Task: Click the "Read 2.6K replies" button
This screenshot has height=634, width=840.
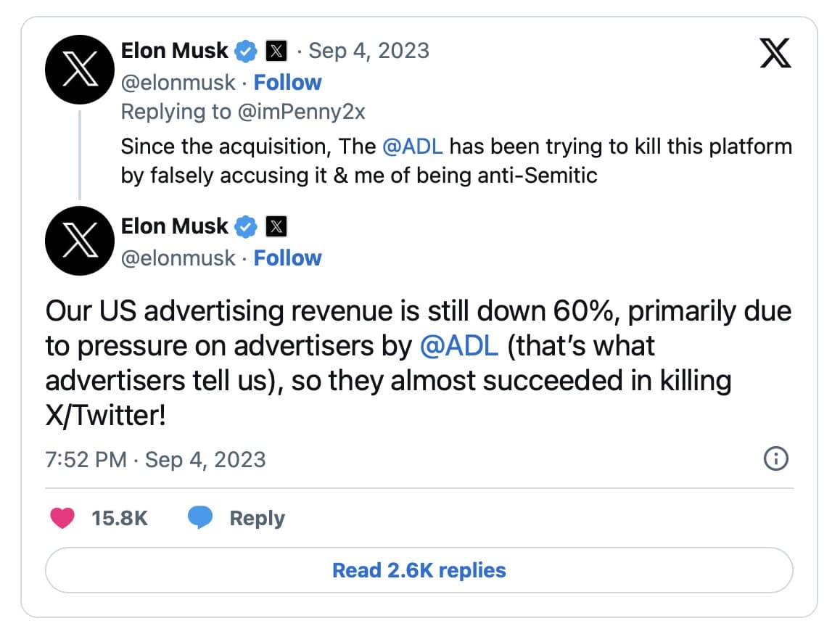Action: tap(419, 570)
